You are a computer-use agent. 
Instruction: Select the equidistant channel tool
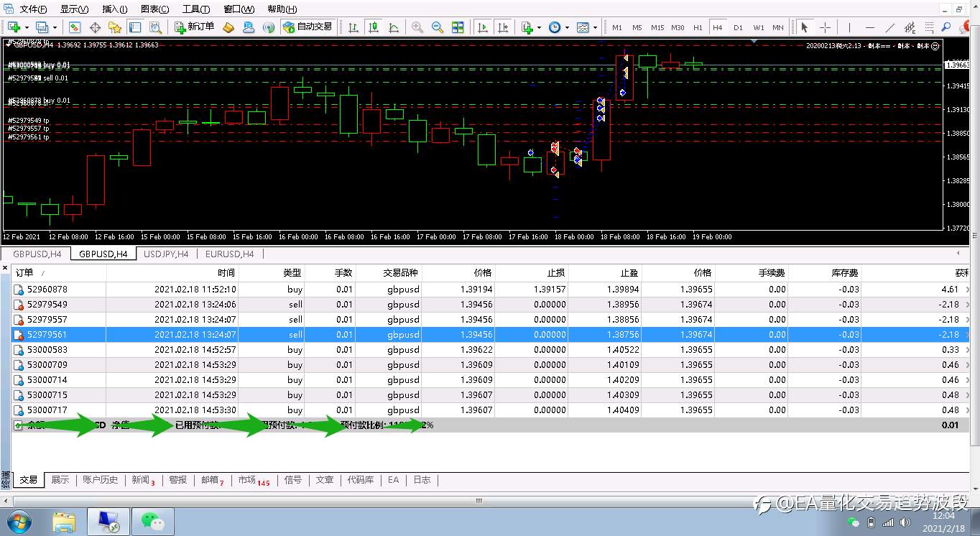(x=910, y=27)
